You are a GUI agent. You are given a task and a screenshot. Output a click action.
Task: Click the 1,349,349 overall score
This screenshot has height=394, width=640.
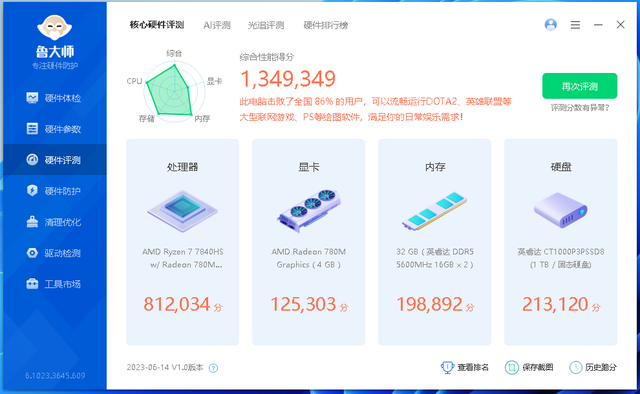pos(288,79)
